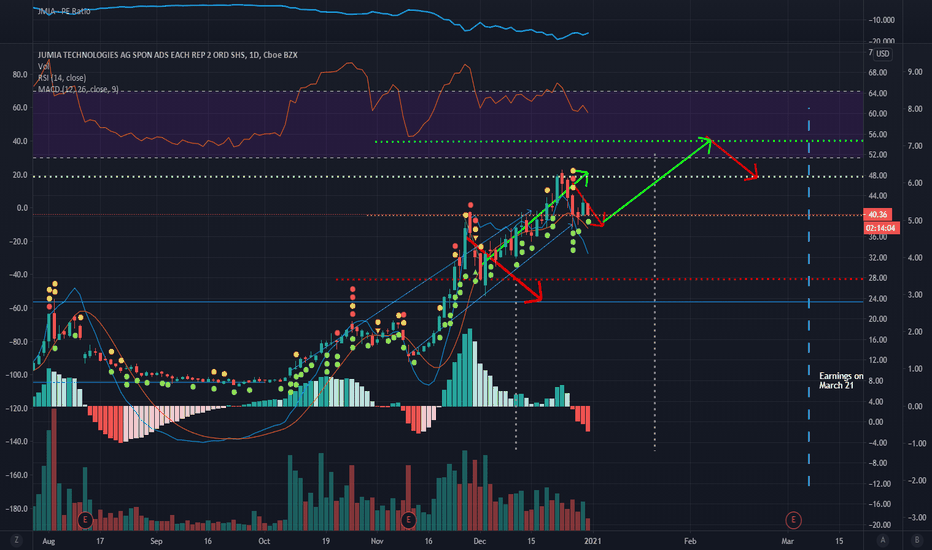Click the upcoming E earnings marker in March
Screen dimensions: 932x550
(x=793, y=520)
